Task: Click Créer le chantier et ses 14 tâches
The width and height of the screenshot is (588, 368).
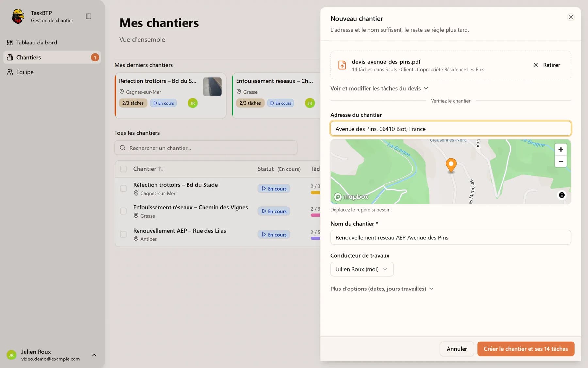Action: (x=526, y=349)
